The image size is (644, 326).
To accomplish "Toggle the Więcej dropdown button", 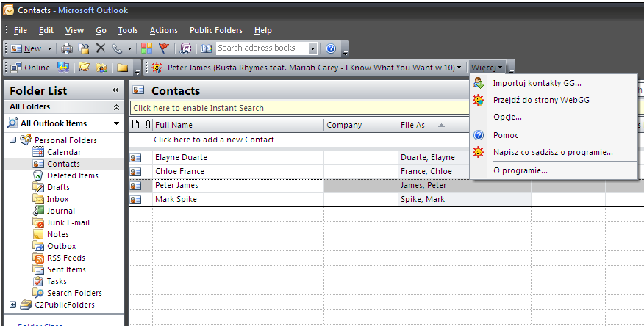I will click(487, 68).
